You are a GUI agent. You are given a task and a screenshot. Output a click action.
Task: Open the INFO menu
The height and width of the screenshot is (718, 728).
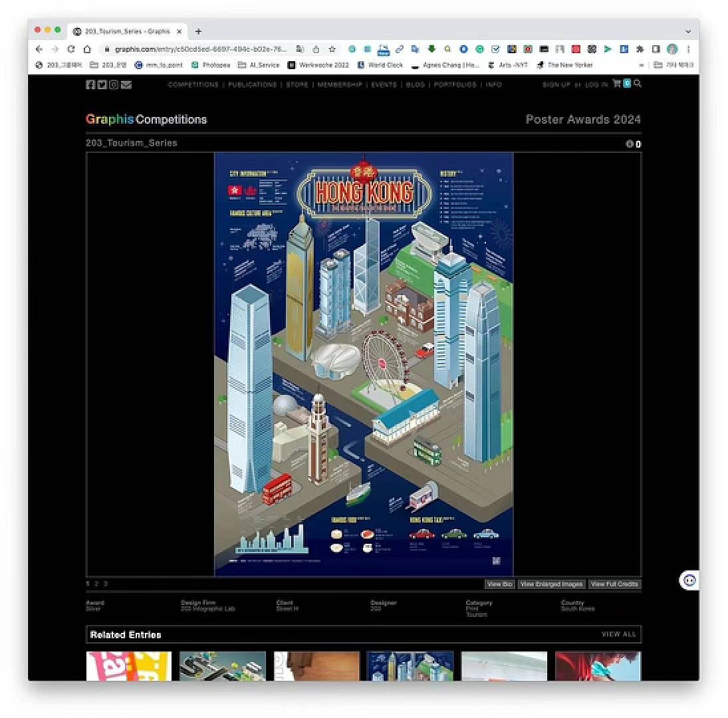[493, 84]
